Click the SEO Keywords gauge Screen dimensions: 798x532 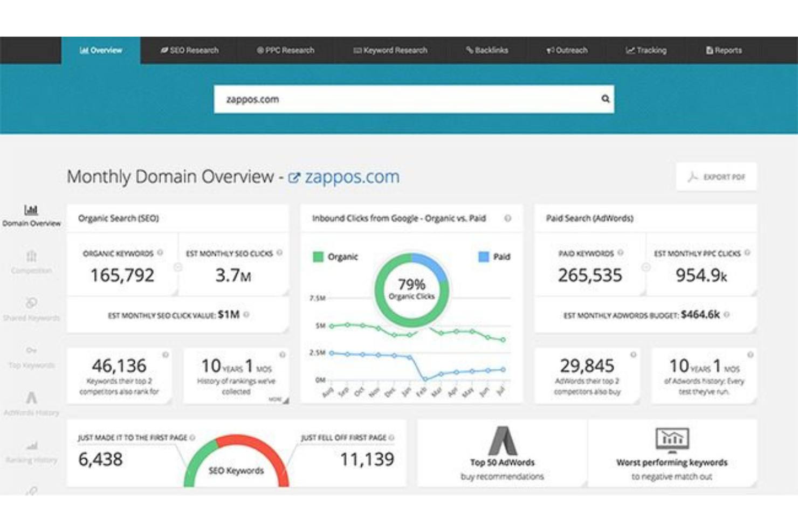[x=236, y=461]
